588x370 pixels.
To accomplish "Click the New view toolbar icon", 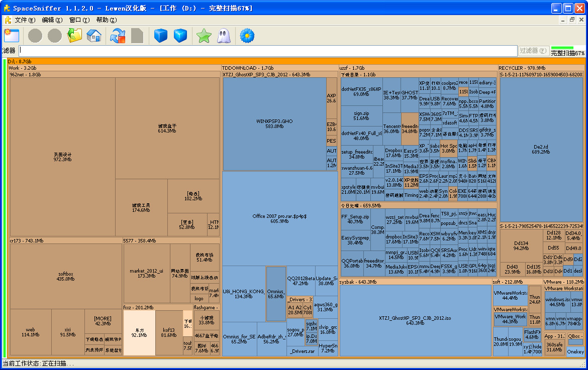I will (x=12, y=36).
